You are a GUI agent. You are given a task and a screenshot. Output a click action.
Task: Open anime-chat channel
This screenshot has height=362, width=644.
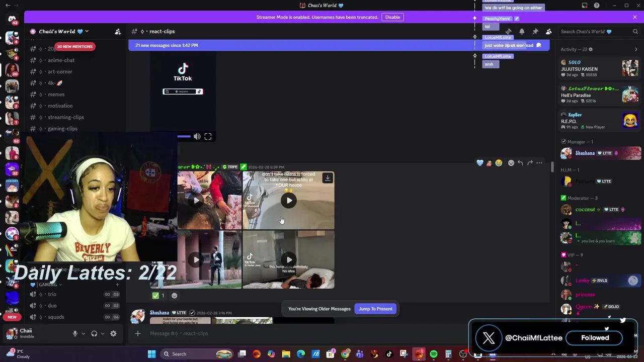tap(60, 60)
